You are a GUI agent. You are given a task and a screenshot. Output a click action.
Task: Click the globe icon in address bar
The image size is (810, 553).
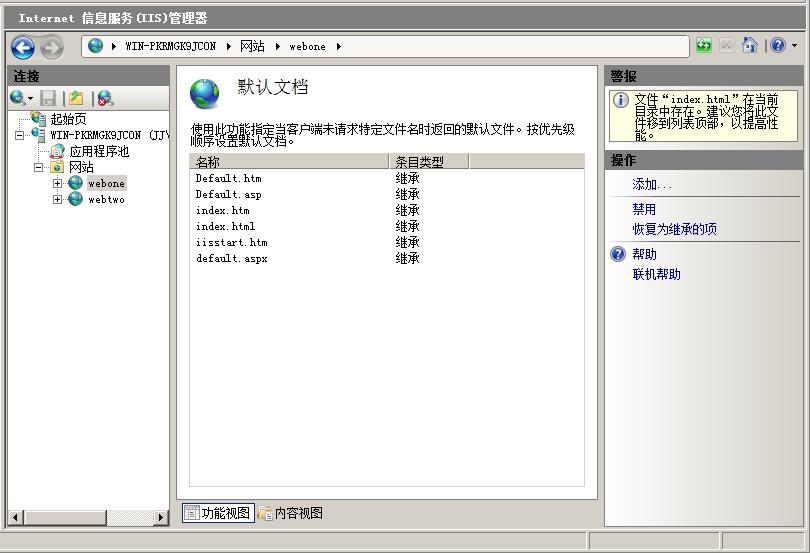[x=96, y=46]
